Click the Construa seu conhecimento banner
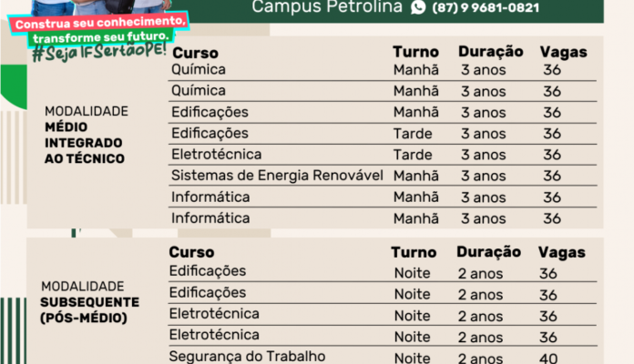 pos(100,23)
